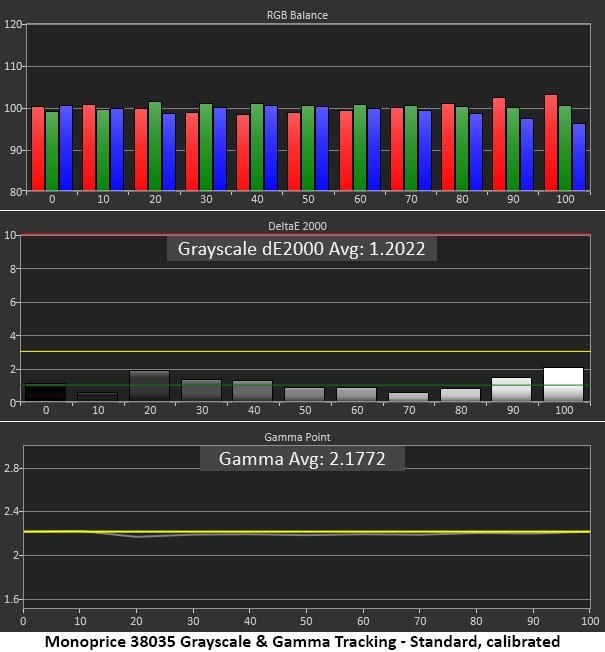Click the "100" x-axis label in Gamma chart
The width and height of the screenshot is (605, 652).
click(590, 621)
